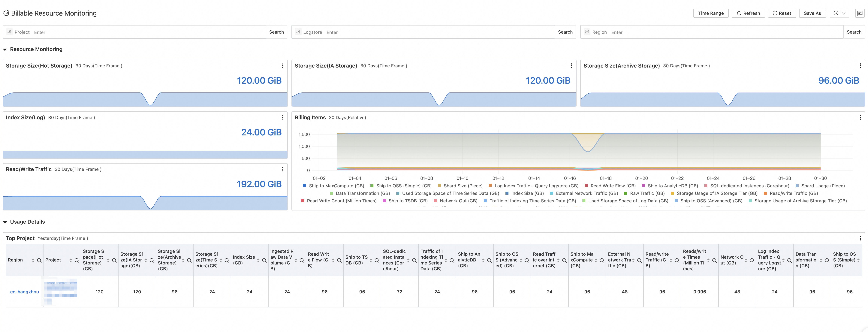Sort by Read Write Flow (GB) column

click(333, 261)
